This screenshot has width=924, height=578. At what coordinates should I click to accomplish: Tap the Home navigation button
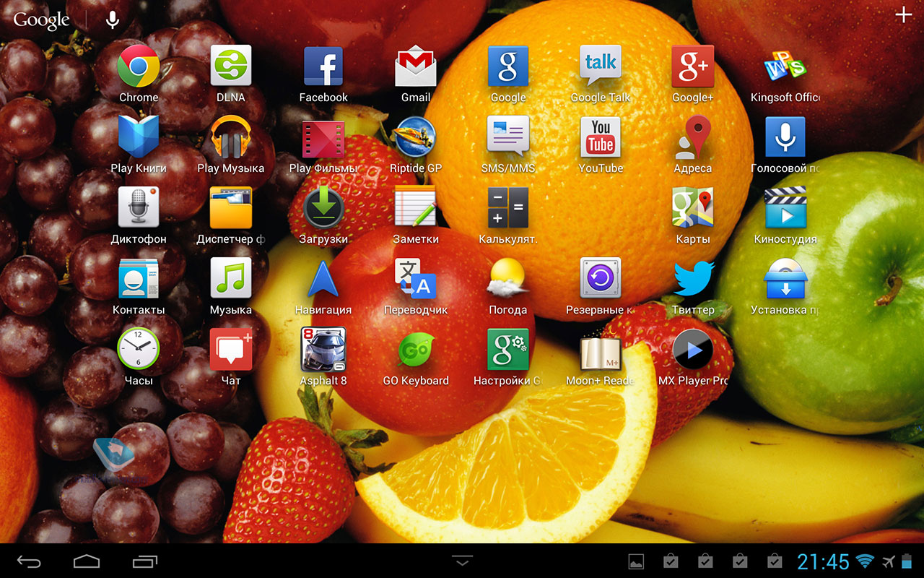pos(87,561)
